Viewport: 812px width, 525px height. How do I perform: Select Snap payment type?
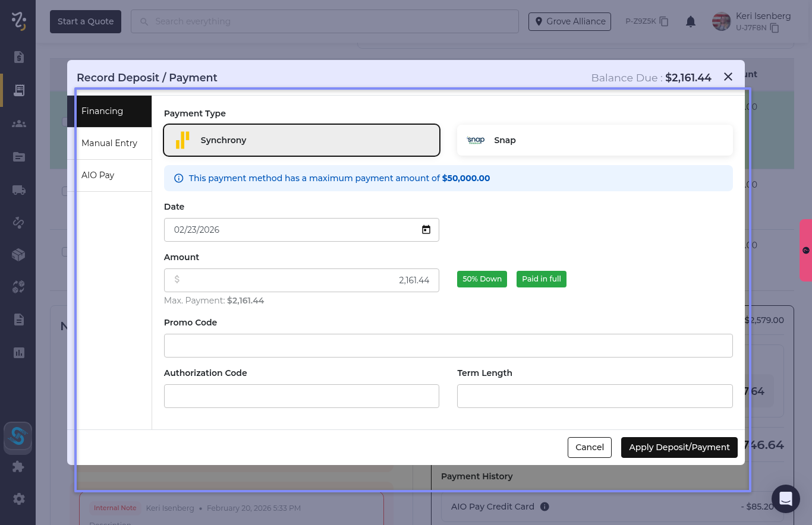[x=594, y=140]
